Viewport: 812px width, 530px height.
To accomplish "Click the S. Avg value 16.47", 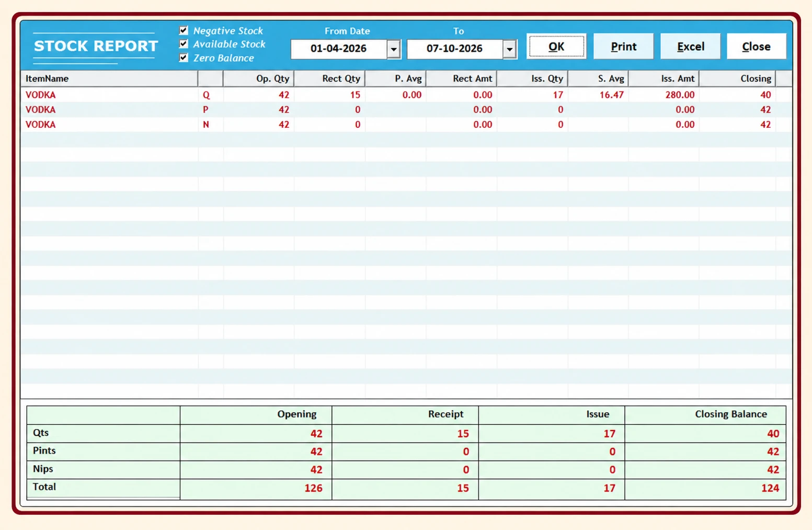I will click(x=612, y=95).
